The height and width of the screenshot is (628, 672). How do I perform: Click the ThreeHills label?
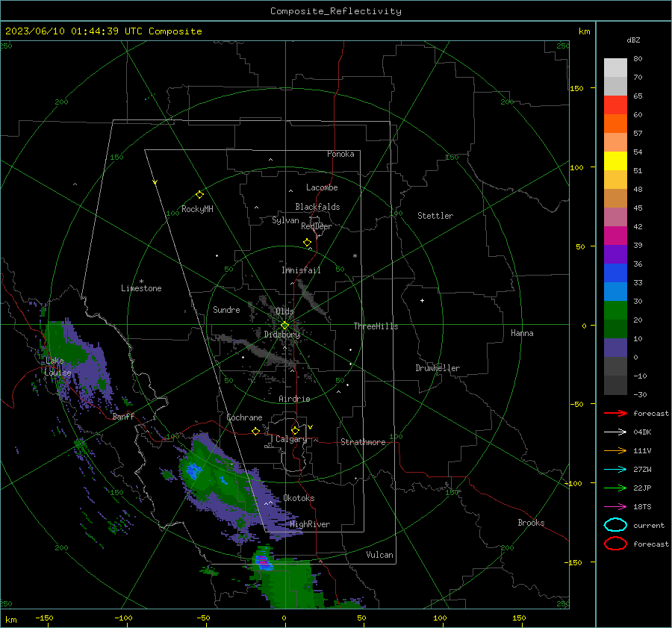[x=376, y=326]
